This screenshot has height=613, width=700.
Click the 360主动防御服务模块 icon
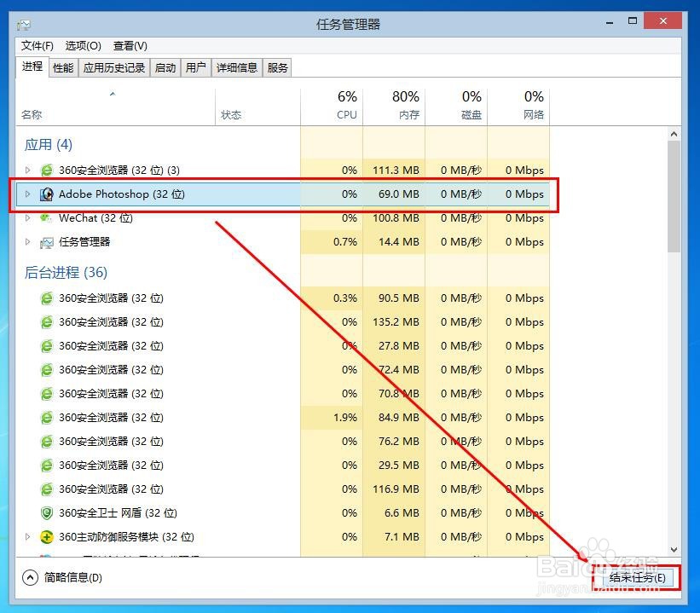click(46, 536)
